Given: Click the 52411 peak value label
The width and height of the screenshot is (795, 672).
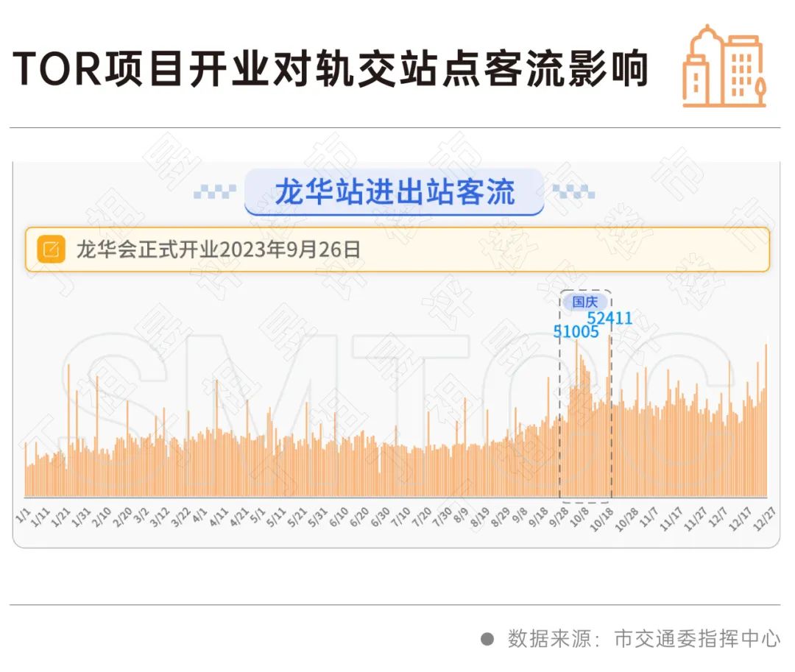Looking at the screenshot, I should 609,318.
